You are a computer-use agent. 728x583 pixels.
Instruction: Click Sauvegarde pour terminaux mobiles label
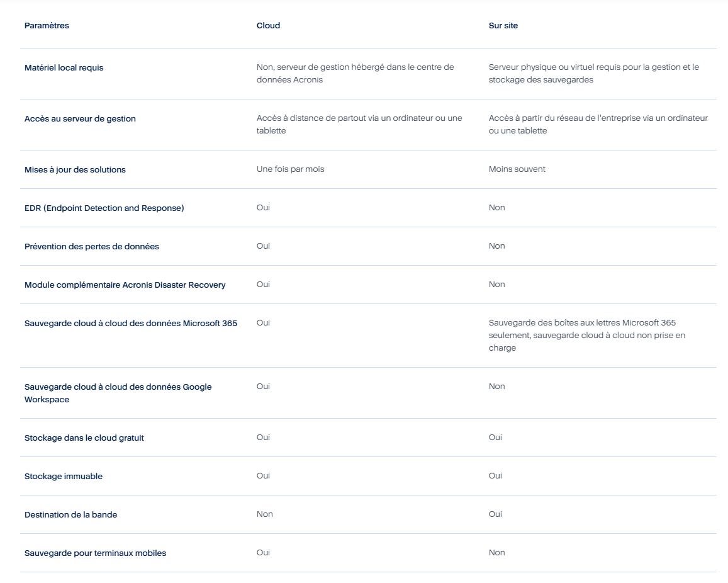pos(95,553)
